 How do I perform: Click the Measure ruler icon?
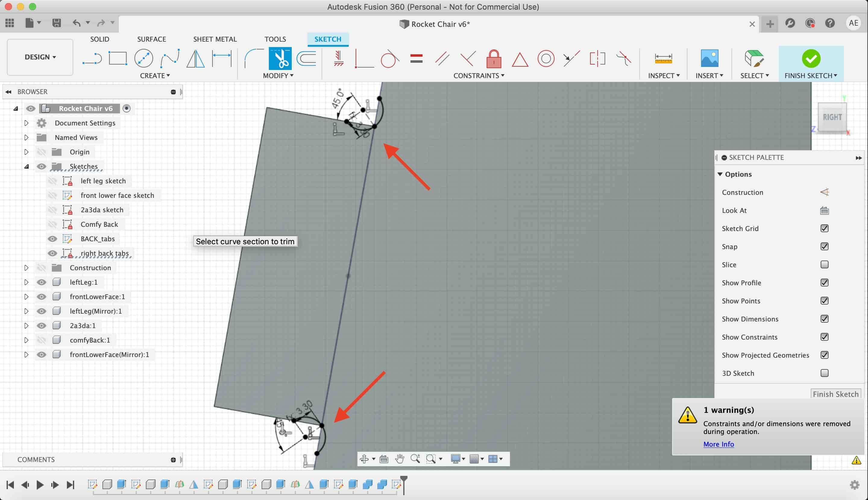click(x=663, y=59)
